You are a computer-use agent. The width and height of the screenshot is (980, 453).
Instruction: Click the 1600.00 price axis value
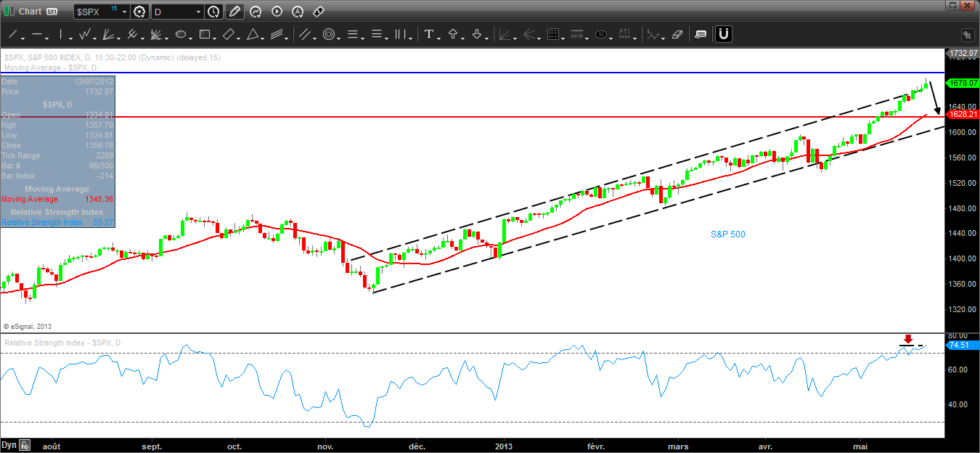(x=962, y=132)
